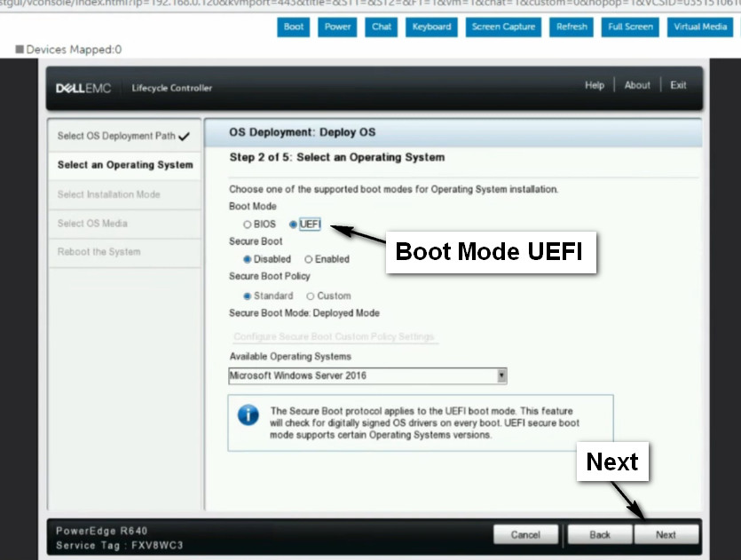Click the blue information icon
Screen dimensions: 741x560
pos(248,415)
